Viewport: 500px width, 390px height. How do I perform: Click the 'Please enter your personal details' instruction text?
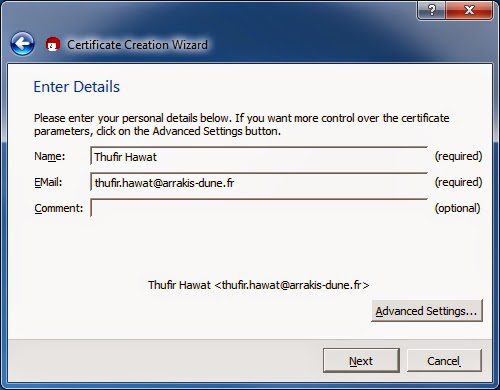pos(241,125)
